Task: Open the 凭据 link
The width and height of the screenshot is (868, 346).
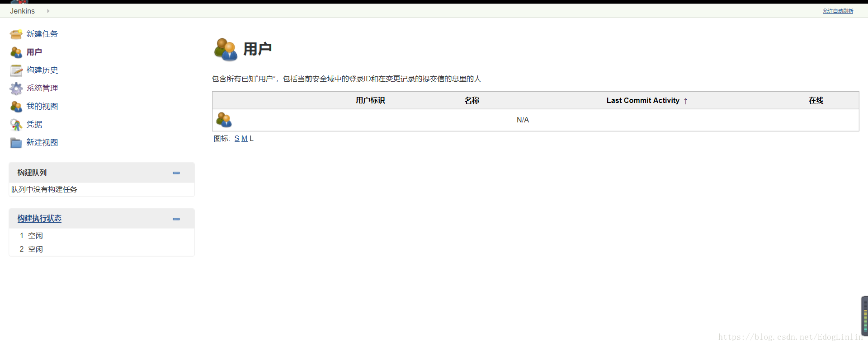Action: tap(34, 124)
